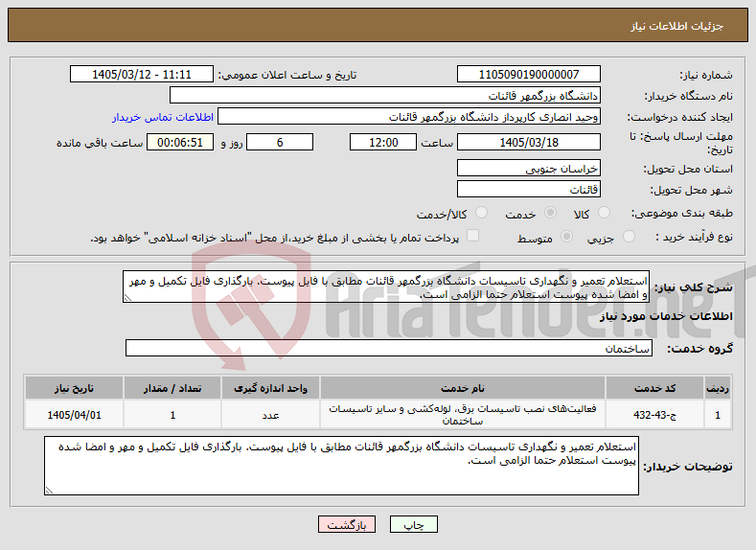Click the کد خدمت column header
756x550 pixels.
[654, 388]
